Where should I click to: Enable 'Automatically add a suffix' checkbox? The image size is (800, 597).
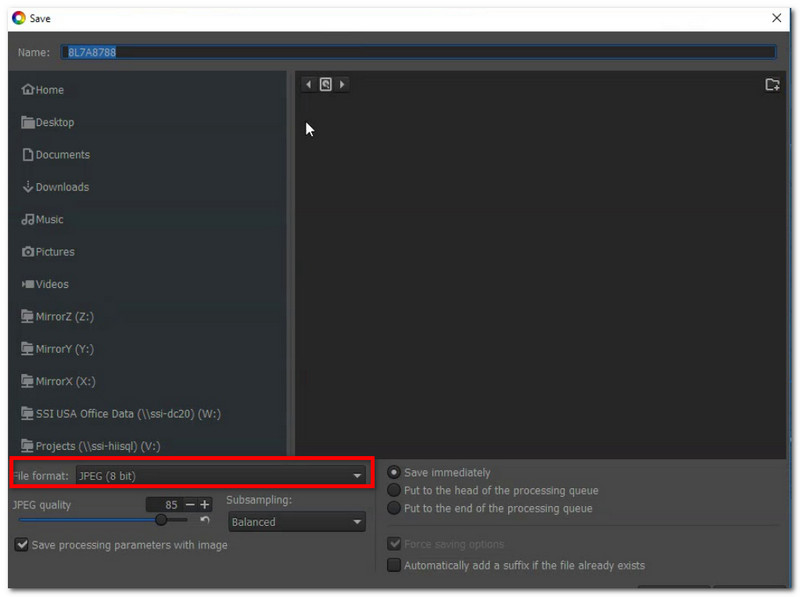[394, 565]
